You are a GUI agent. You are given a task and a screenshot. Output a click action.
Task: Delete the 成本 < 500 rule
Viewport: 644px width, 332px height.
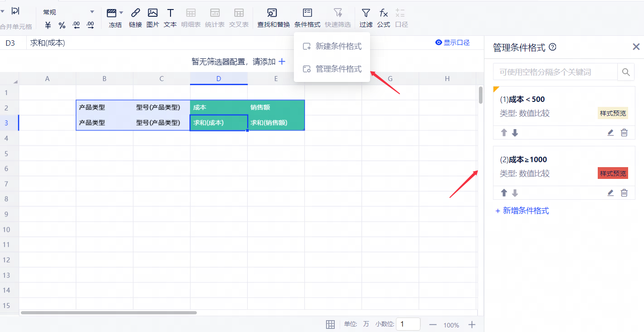click(624, 133)
